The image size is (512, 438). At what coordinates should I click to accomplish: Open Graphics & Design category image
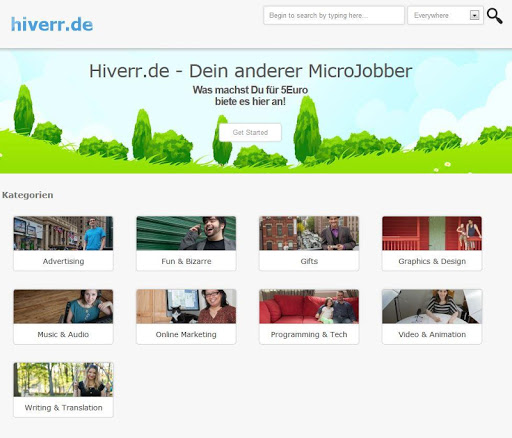(x=432, y=233)
